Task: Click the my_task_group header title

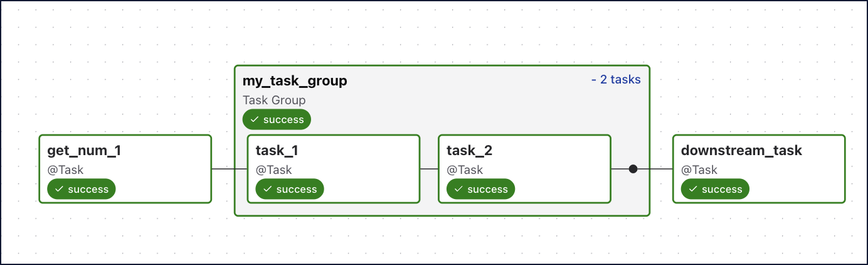Action: (294, 81)
